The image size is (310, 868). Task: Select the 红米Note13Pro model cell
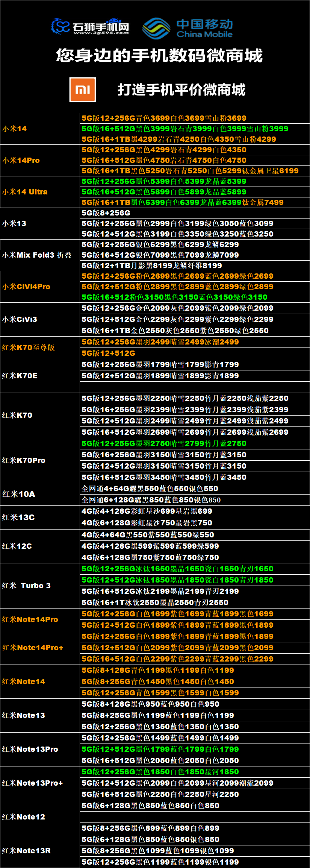coord(40,749)
